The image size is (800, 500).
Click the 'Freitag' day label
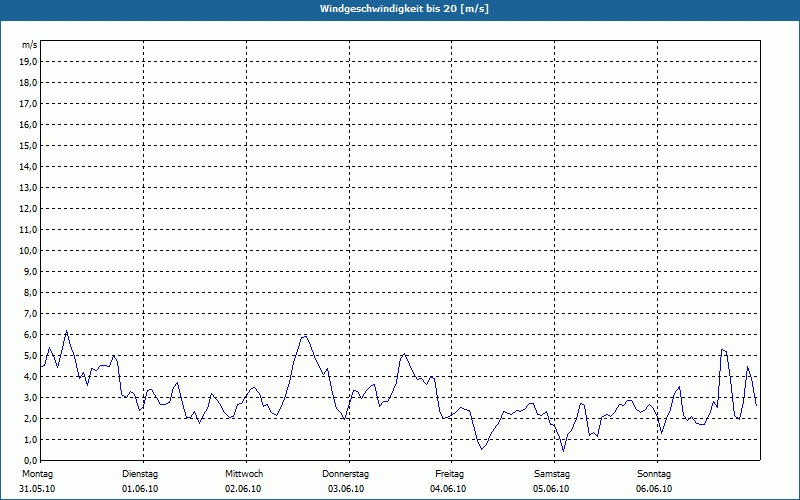(449, 474)
